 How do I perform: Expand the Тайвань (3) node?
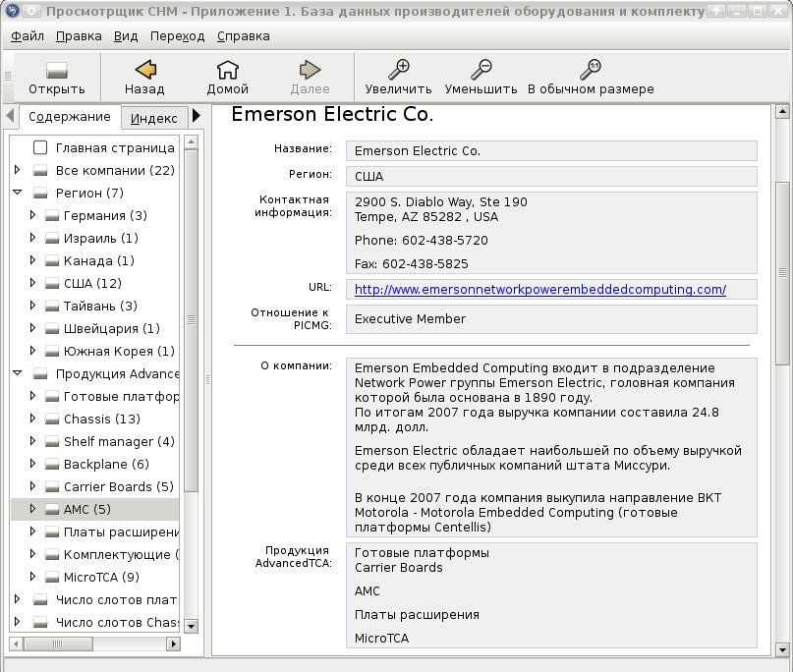tap(32, 306)
